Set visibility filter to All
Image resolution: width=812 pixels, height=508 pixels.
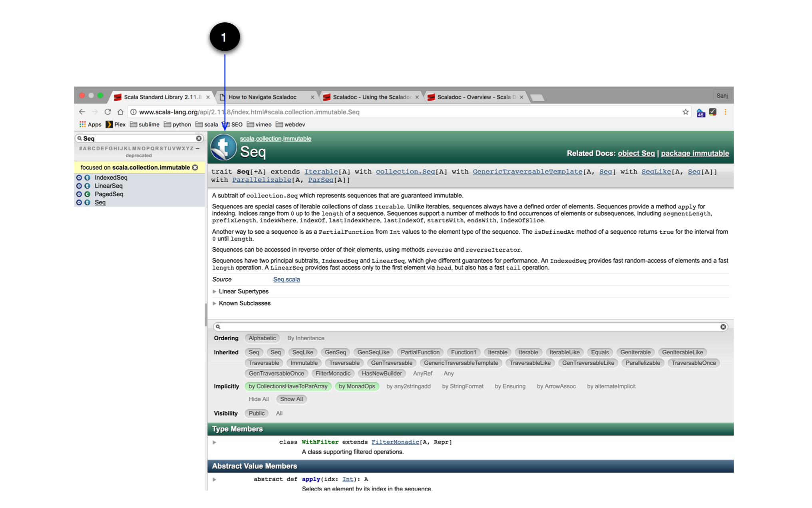point(279,413)
